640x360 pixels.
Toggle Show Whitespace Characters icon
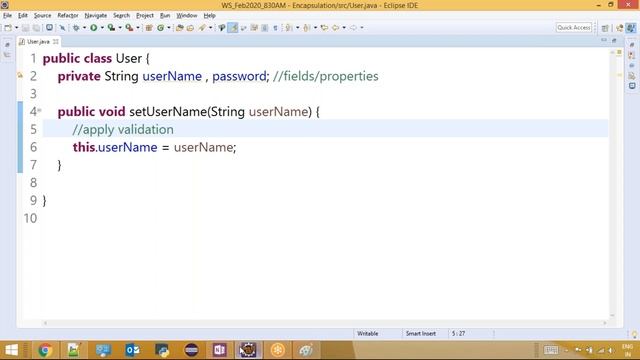coord(276,28)
